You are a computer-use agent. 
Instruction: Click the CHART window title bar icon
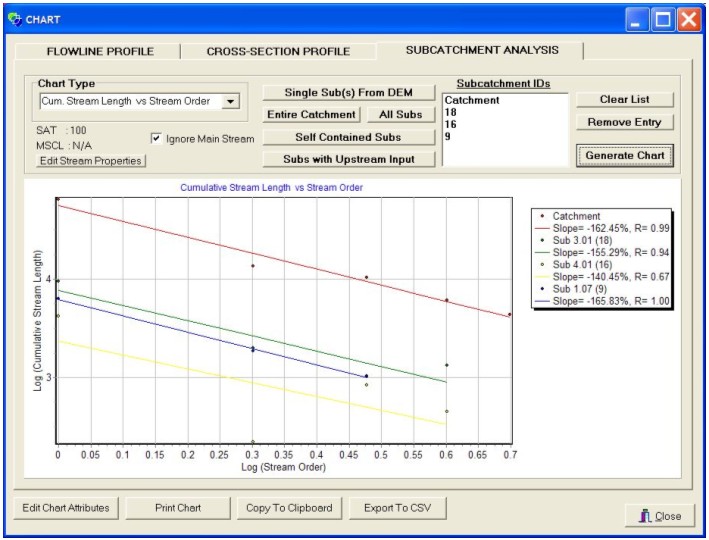(x=14, y=18)
